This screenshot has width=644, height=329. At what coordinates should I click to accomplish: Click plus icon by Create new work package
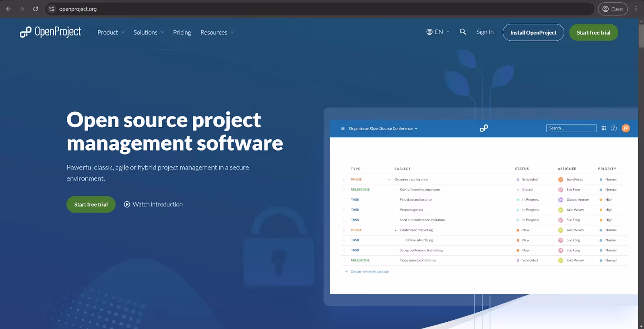(346, 271)
